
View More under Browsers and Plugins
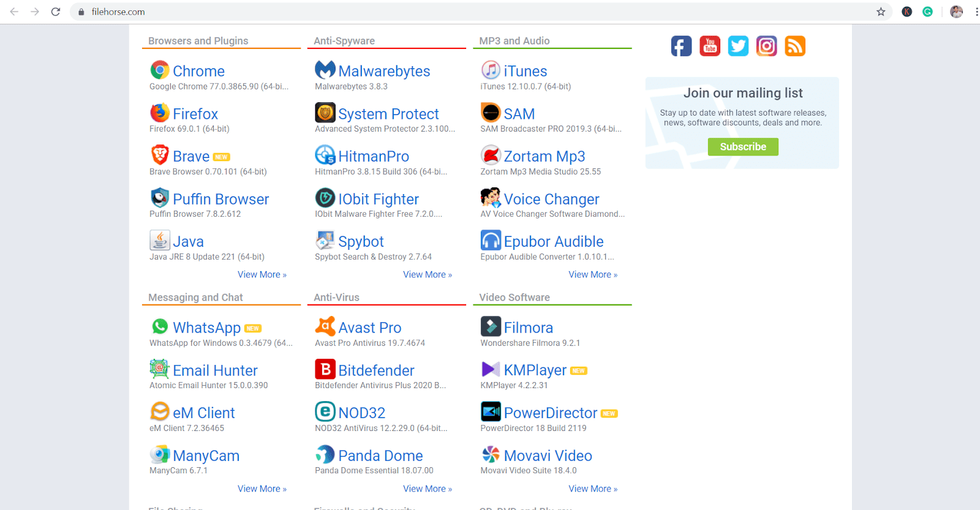point(262,274)
